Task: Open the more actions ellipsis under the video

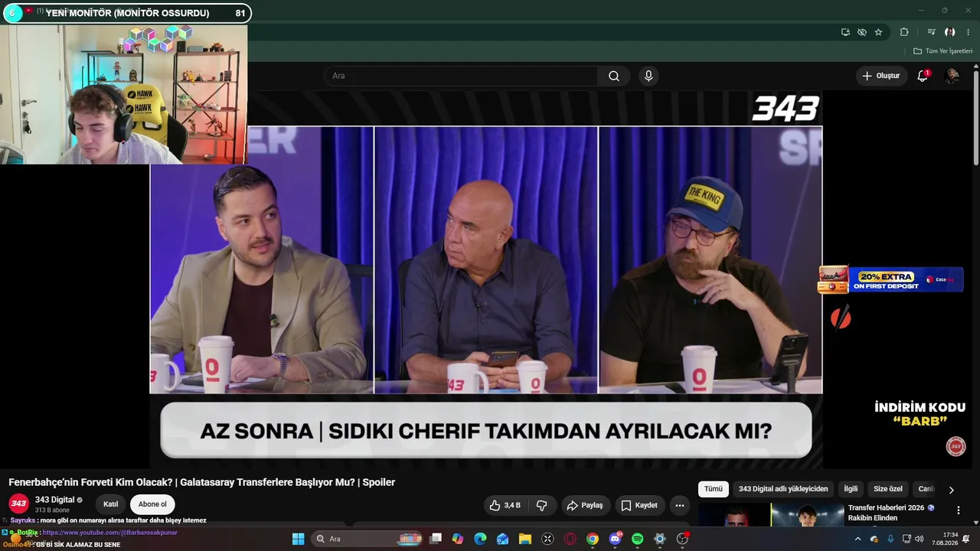Action: pos(679,505)
